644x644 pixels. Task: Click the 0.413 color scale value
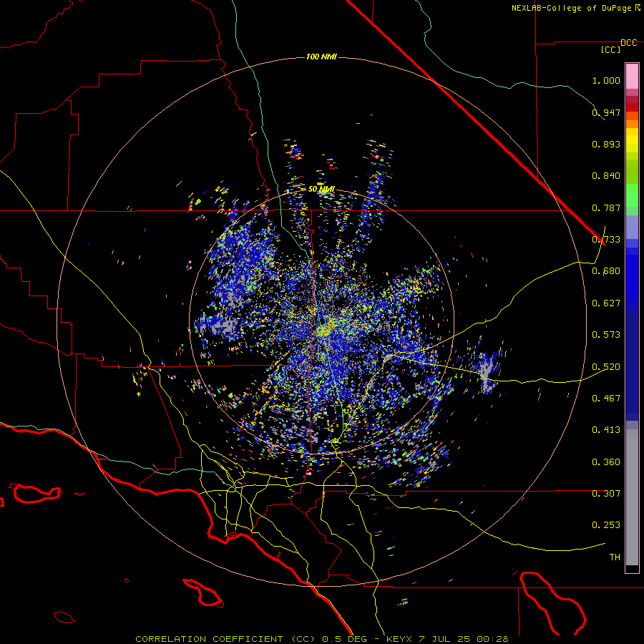coord(606,430)
